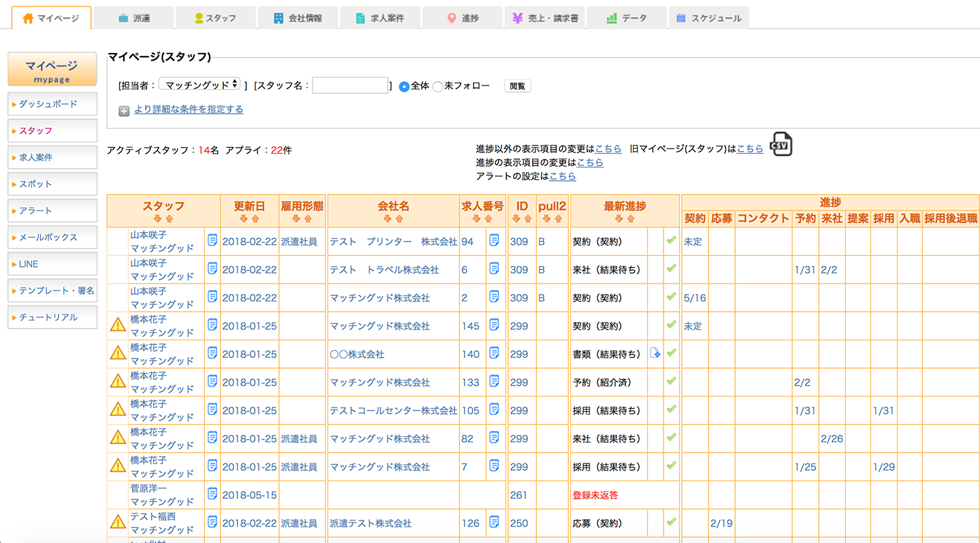Sort 最新進捗 column ascending with up arrow
Screen dimensions: 980x543
tap(631, 219)
